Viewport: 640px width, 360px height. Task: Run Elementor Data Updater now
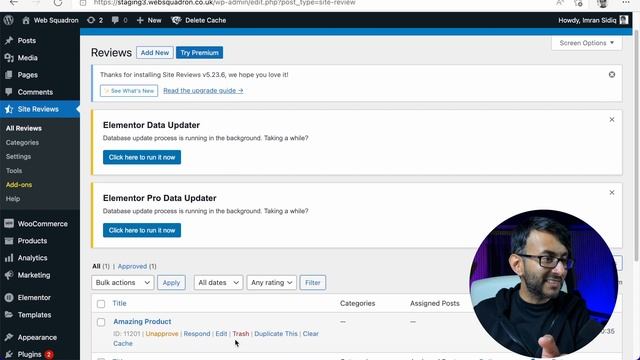click(142, 157)
